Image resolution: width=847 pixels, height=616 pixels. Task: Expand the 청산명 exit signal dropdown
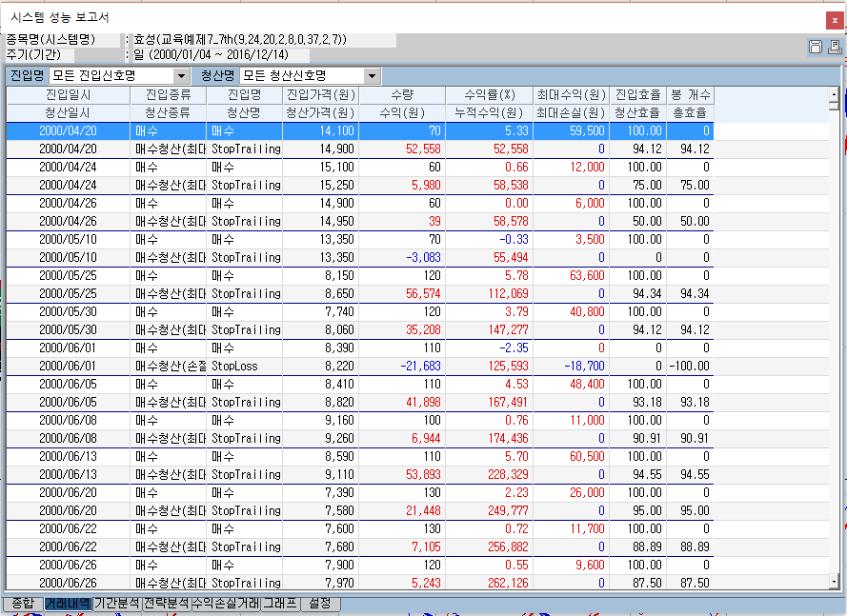[372, 76]
